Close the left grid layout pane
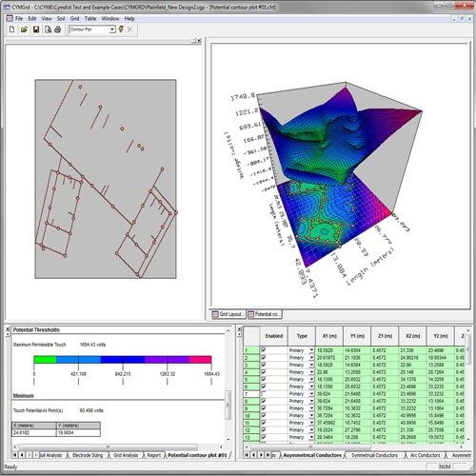The height and width of the screenshot is (476, 476). [x=199, y=41]
